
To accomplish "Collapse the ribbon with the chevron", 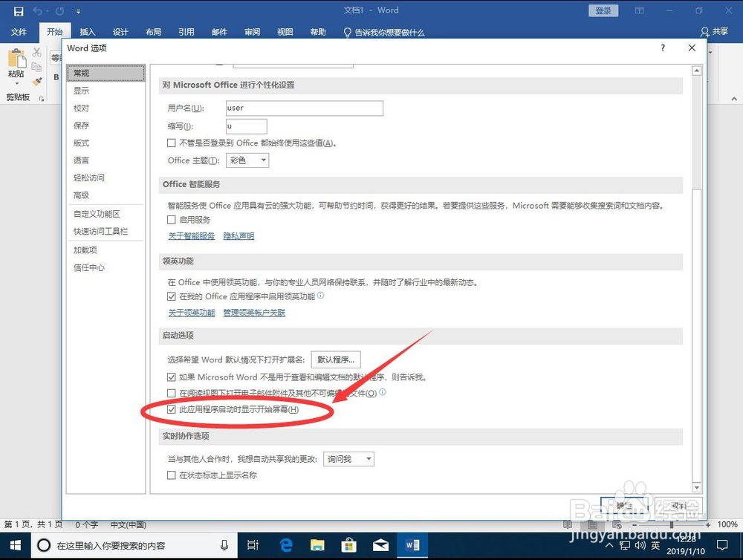I will click(734, 99).
